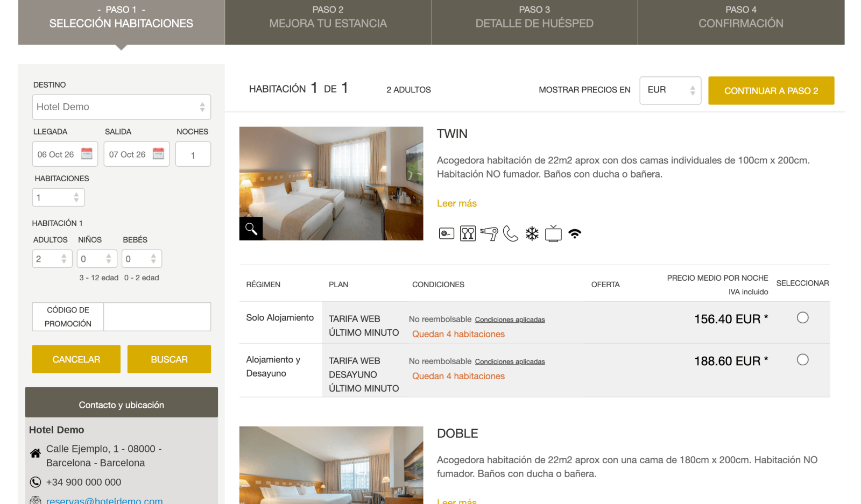Viewport: 861px width, 504px height.
Task: Click the minibar glasses amenity icon
Action: [468, 233]
